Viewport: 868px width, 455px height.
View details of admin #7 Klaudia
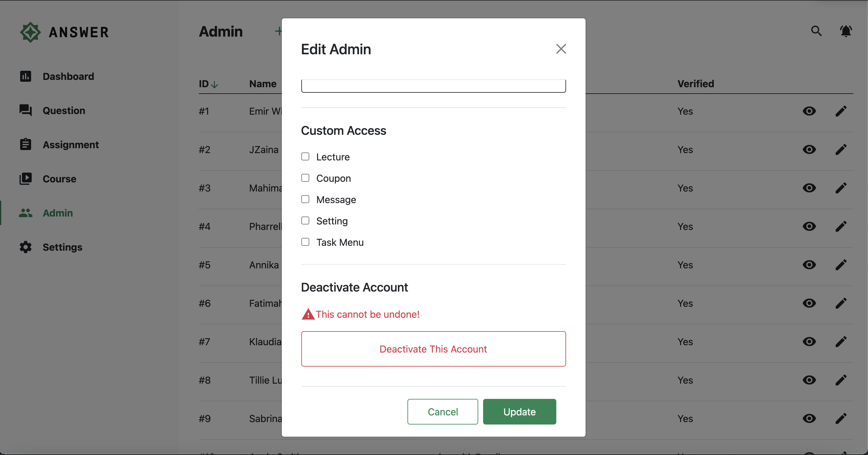point(810,342)
